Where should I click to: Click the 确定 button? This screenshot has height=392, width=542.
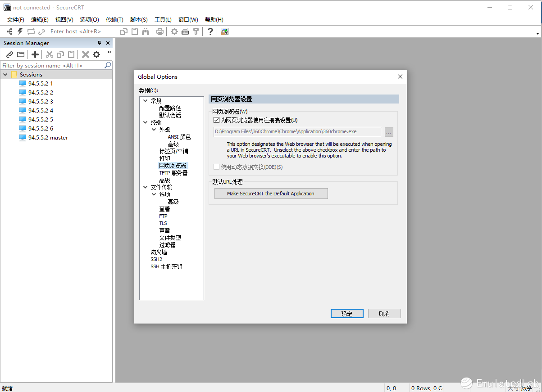(x=347, y=314)
